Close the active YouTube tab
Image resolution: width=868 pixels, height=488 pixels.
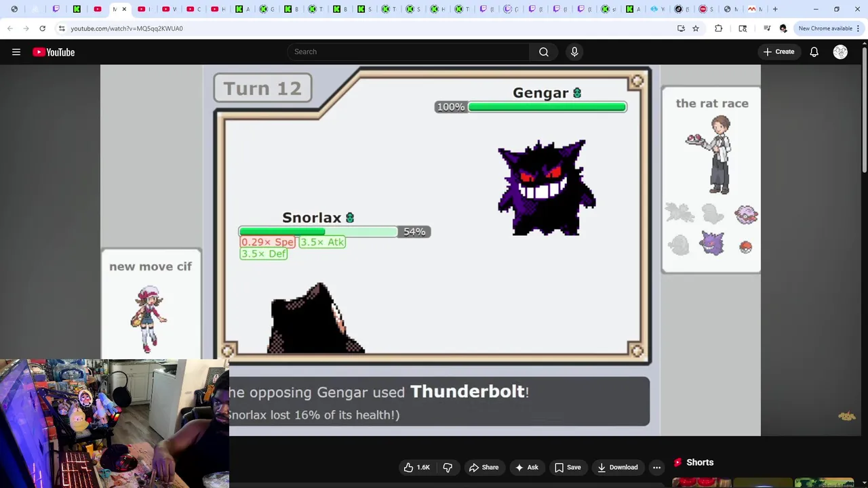tap(124, 9)
